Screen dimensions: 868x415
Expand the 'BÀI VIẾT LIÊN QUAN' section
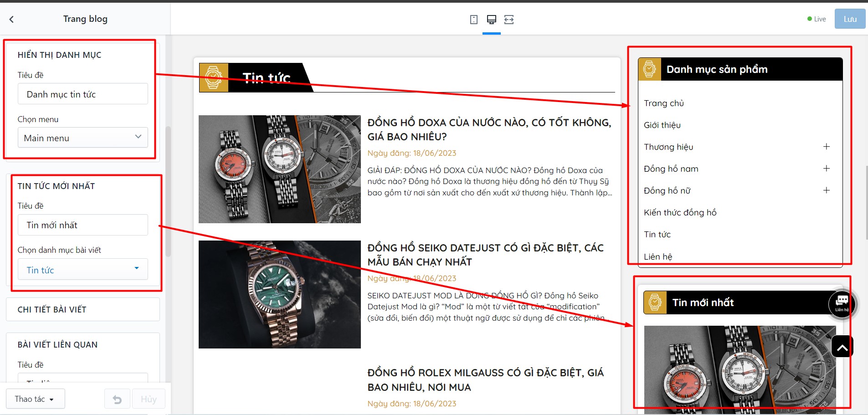coord(57,345)
